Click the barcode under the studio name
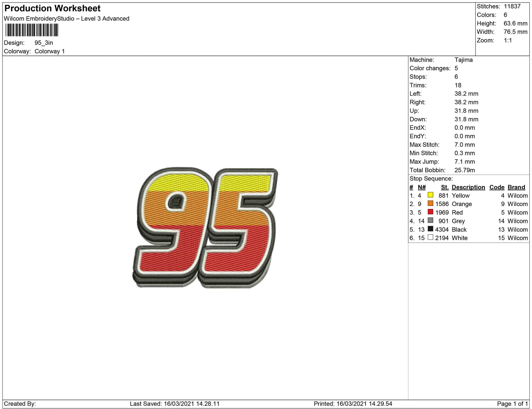532x409 pixels. (x=32, y=30)
